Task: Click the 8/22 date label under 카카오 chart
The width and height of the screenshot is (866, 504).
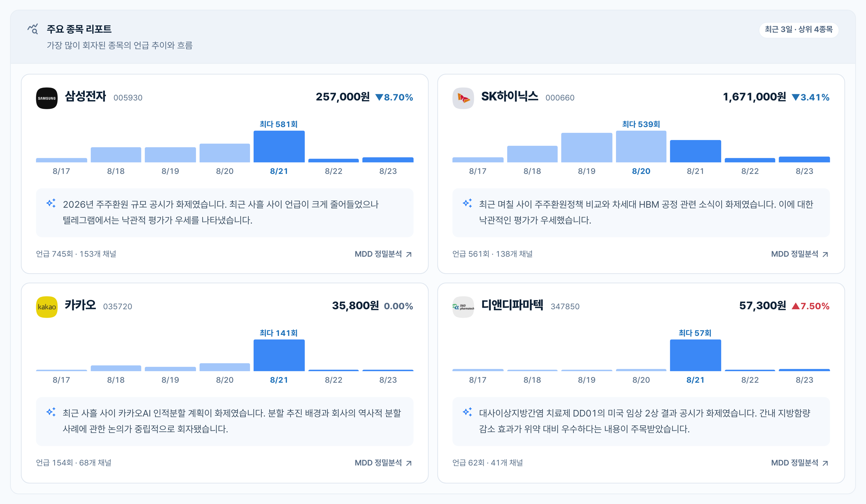Action: point(334,380)
